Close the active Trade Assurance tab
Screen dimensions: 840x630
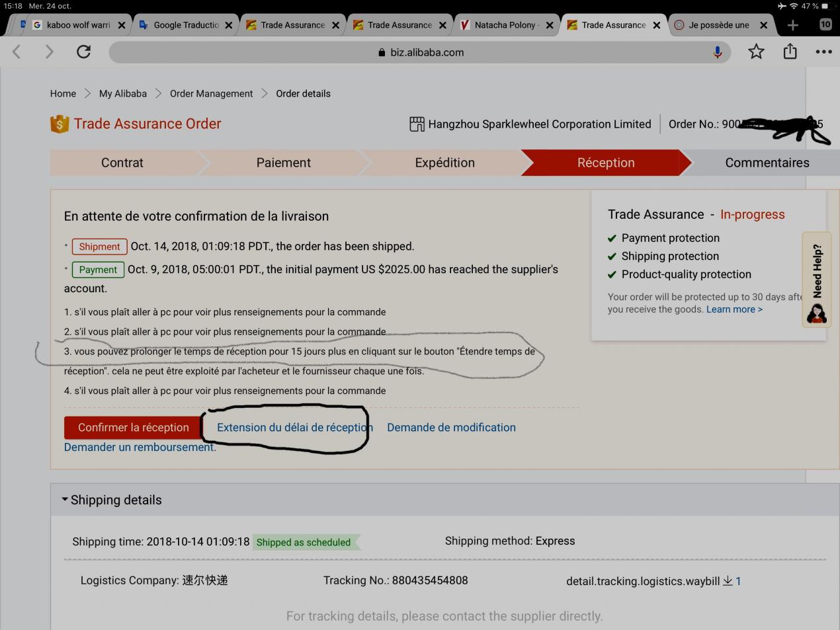pyautogui.click(x=657, y=25)
